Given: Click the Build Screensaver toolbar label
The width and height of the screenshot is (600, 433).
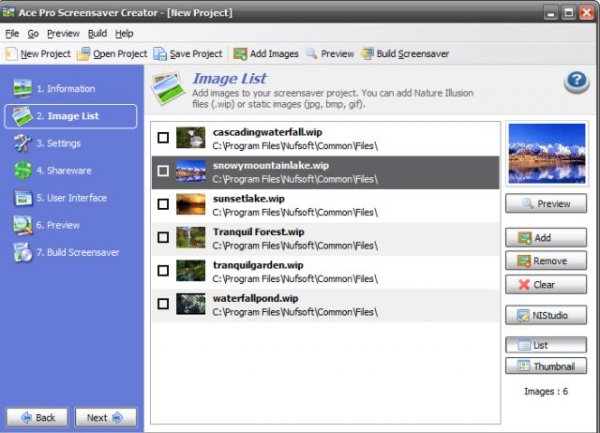Looking at the screenshot, I should [x=412, y=54].
